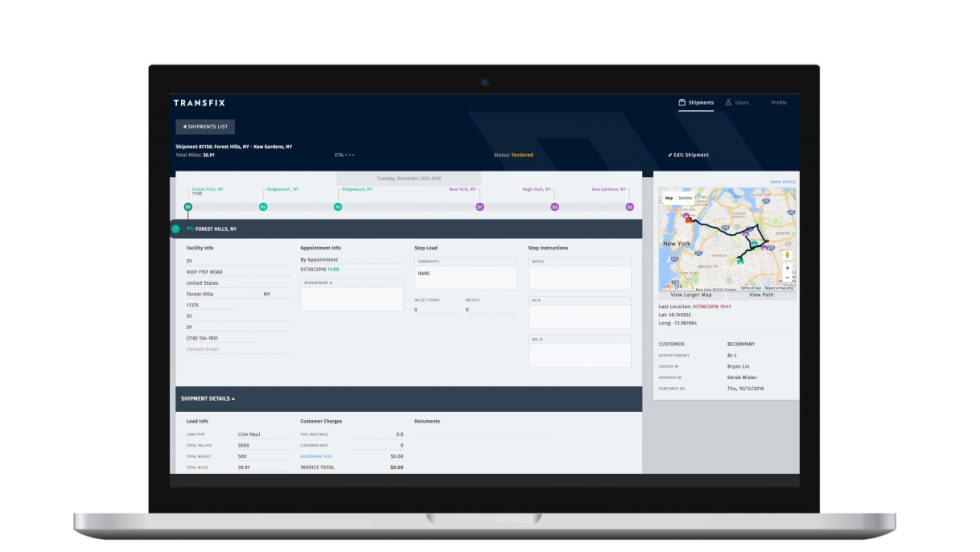Click the New York purple stop marker
This screenshot has width=980, height=552.
479,207
